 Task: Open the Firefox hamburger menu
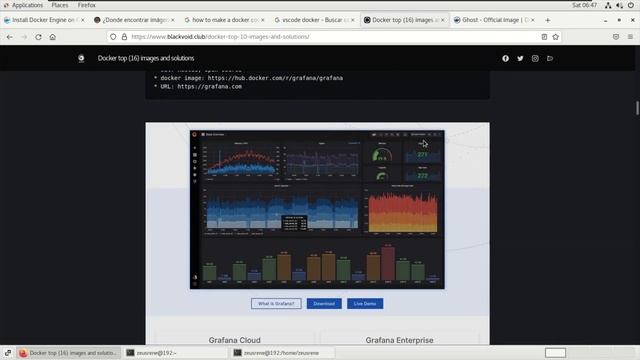[x=630, y=37]
